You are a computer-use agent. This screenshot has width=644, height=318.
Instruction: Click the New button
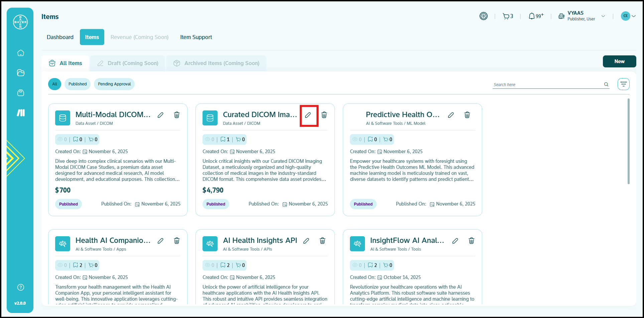(619, 61)
